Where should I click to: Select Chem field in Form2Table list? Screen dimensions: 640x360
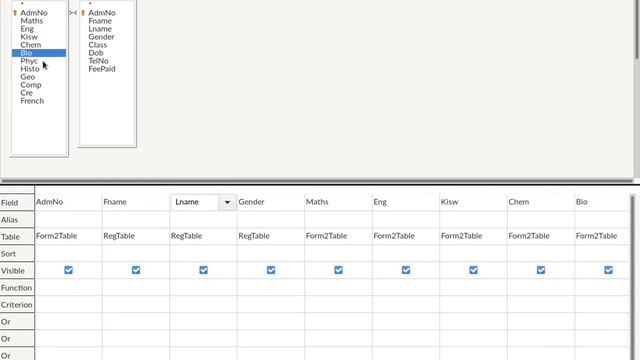click(x=31, y=45)
